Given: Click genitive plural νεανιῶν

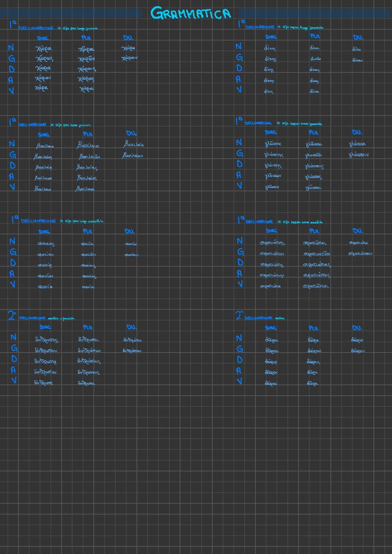Looking at the screenshot, I should [88, 255].
